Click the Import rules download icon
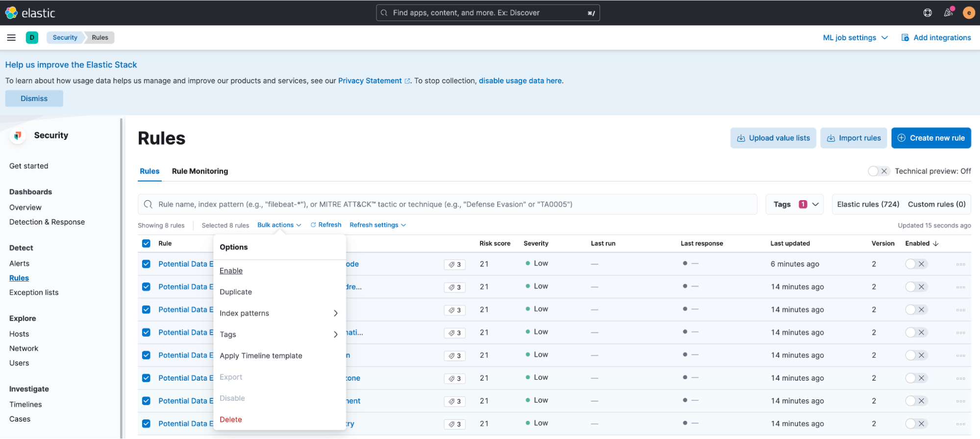The width and height of the screenshot is (980, 439). point(831,138)
